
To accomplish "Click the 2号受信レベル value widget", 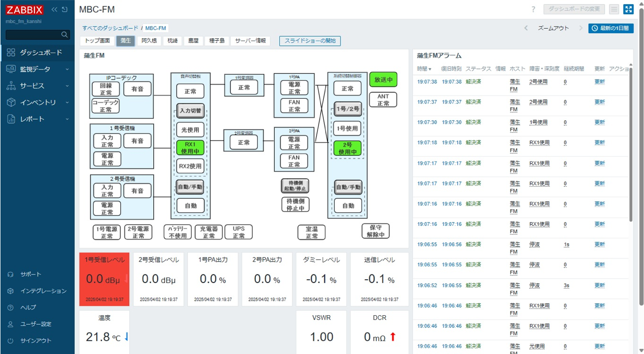I will 159,279.
